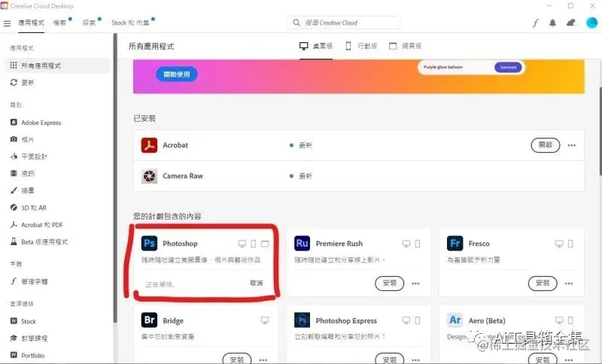Image resolution: width=602 pixels, height=364 pixels.
Task: Click the Bridge Br icon
Action: 149,320
